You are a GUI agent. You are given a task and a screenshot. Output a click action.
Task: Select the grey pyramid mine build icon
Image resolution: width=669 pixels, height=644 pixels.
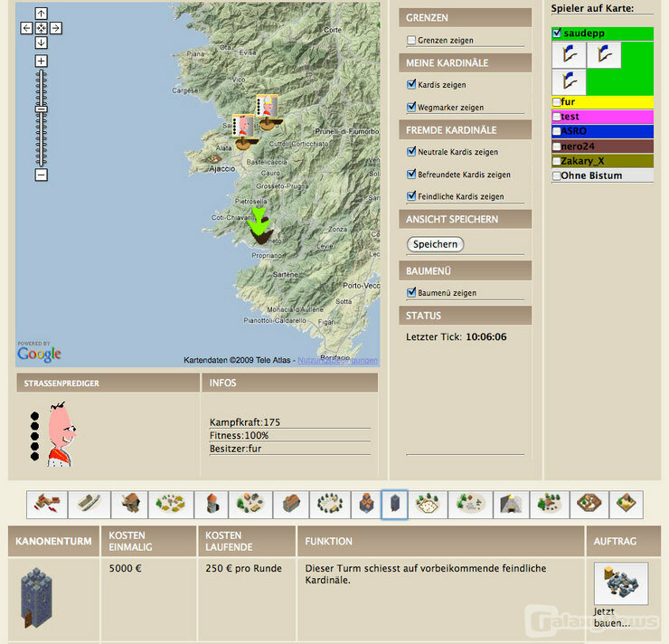[511, 505]
